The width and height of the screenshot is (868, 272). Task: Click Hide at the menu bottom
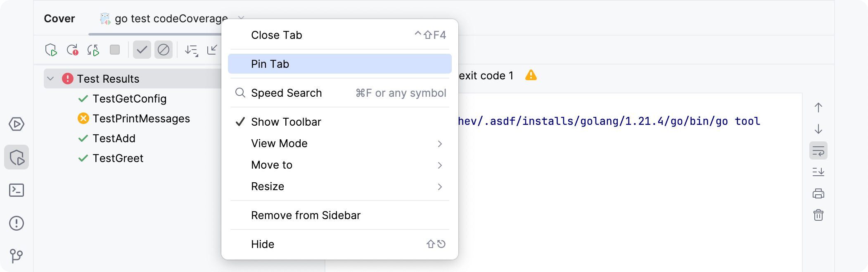coord(263,244)
